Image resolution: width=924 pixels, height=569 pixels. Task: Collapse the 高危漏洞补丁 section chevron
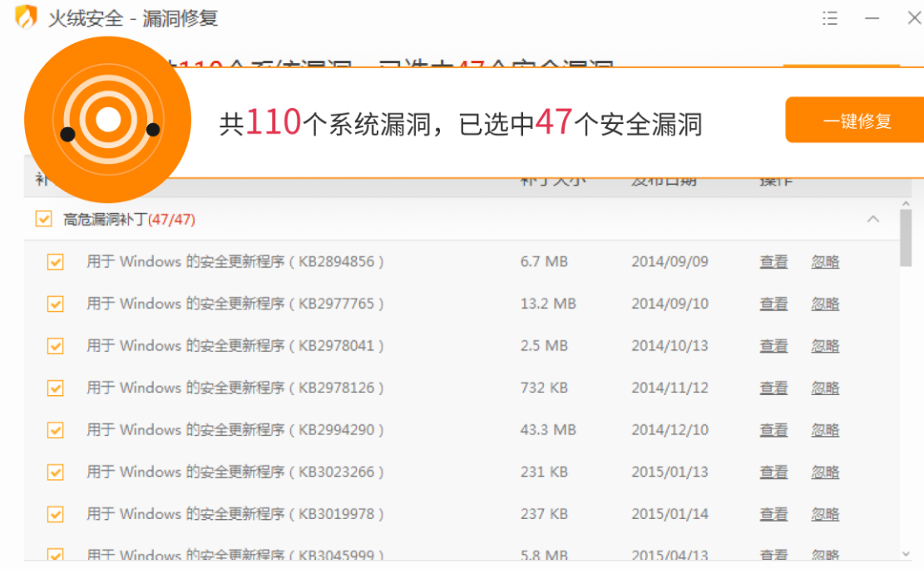point(873,220)
